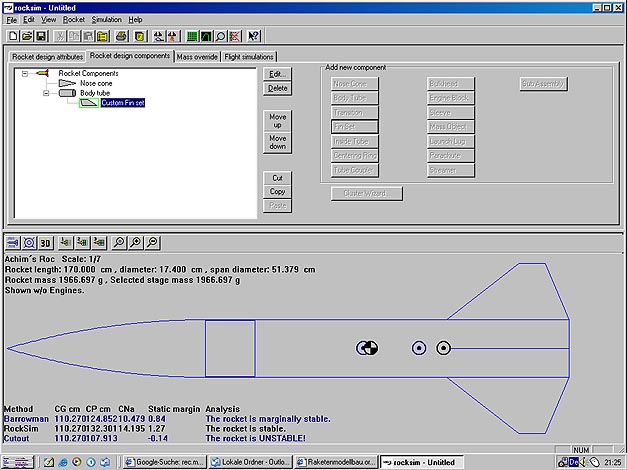Viewport: 627px width, 470px height.
Task: Click the scissors Cut toolbar icon
Action: [x=60, y=36]
